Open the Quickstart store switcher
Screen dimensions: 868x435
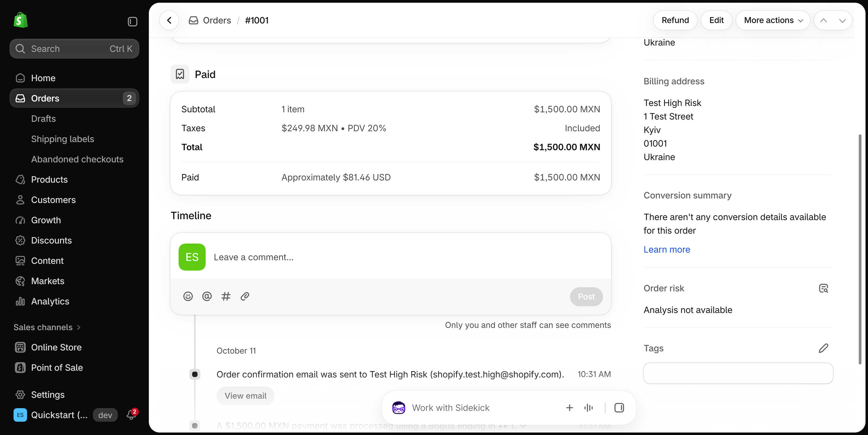pos(66,415)
